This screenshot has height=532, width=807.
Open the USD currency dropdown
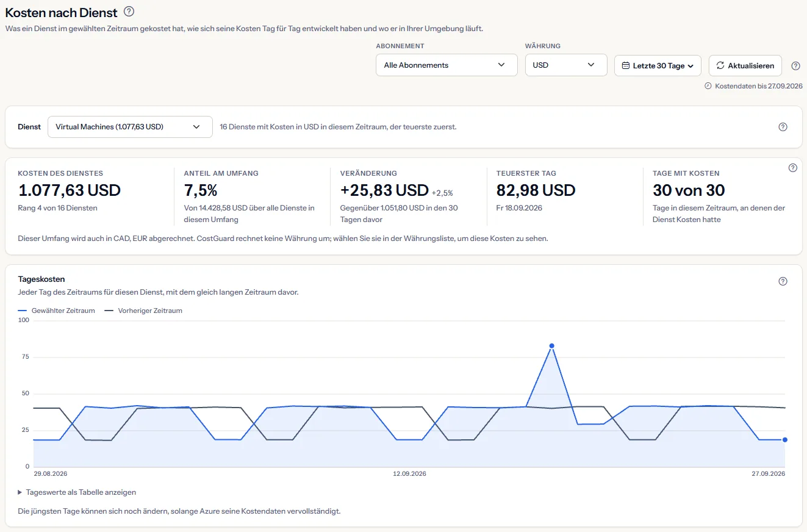566,65
